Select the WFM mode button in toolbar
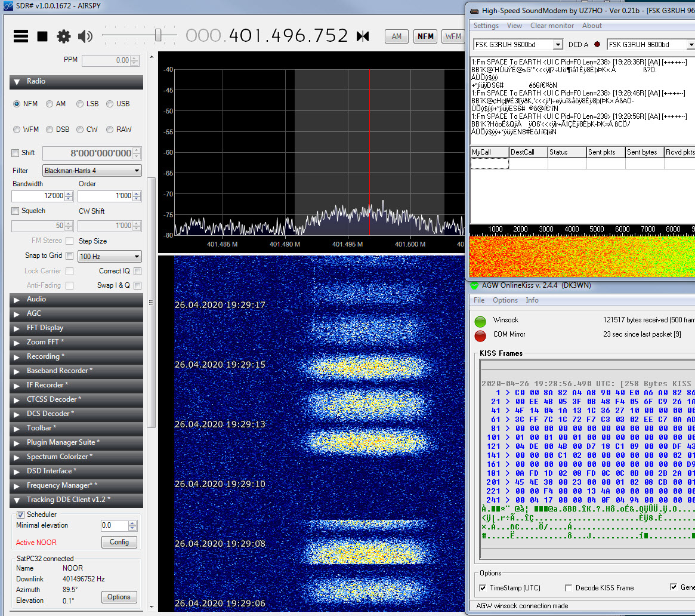This screenshot has width=695, height=616. click(x=453, y=36)
